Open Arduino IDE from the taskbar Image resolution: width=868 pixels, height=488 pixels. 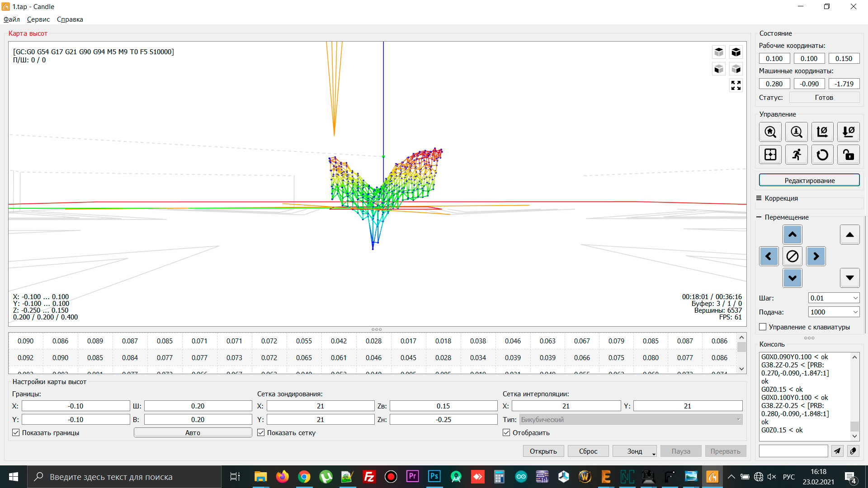[x=521, y=477]
